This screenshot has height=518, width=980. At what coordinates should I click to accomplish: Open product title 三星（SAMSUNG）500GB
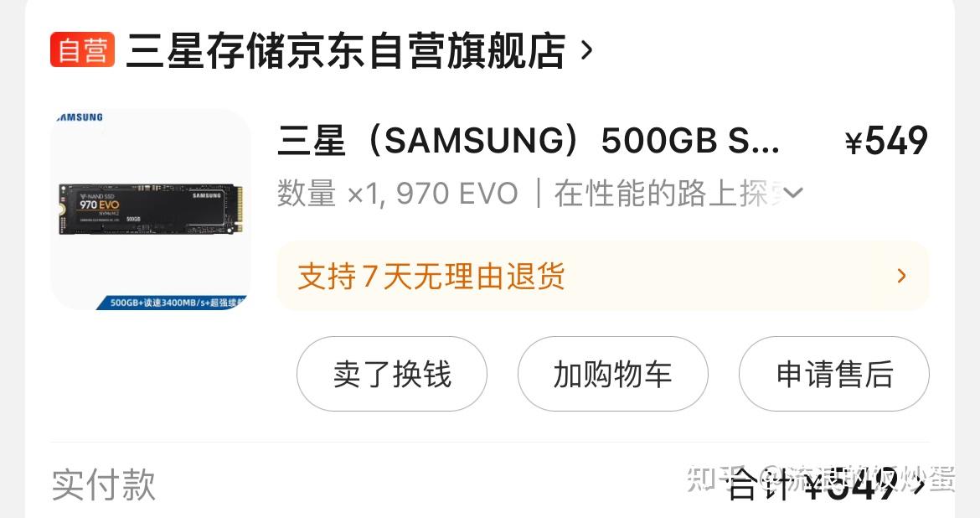click(529, 140)
